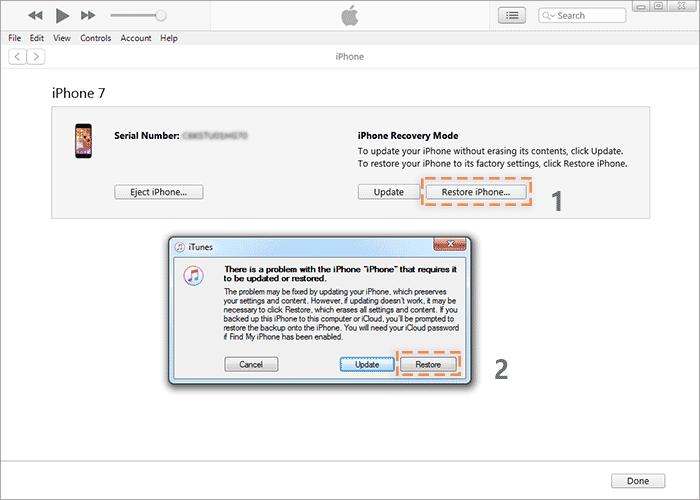700x500 pixels.
Task: Click Restore in the iTunes dialog
Action: click(x=428, y=364)
